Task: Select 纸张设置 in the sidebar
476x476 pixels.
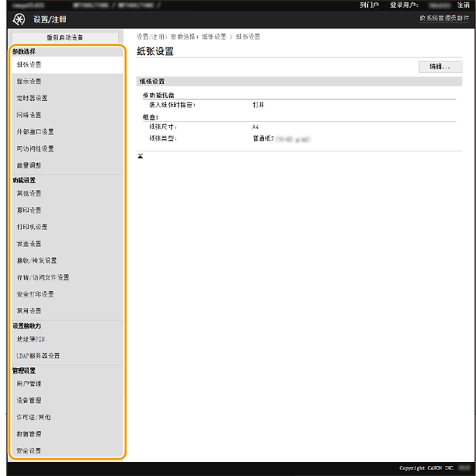Action: [x=30, y=64]
